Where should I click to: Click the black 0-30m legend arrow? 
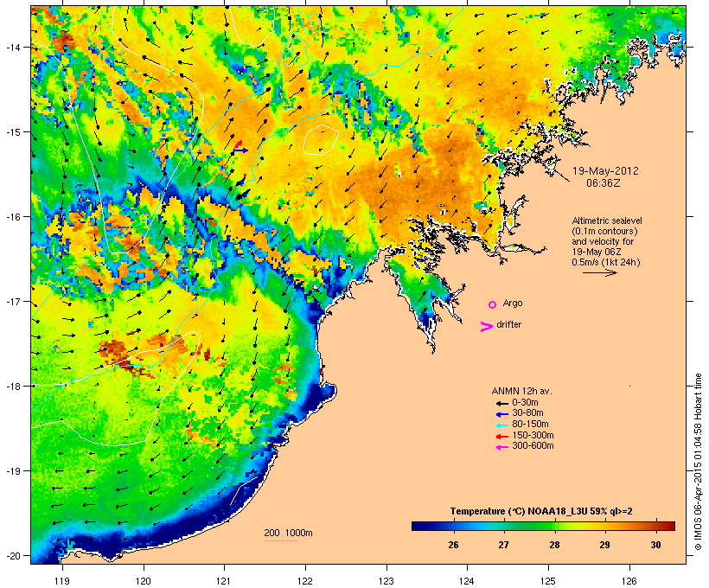501,404
